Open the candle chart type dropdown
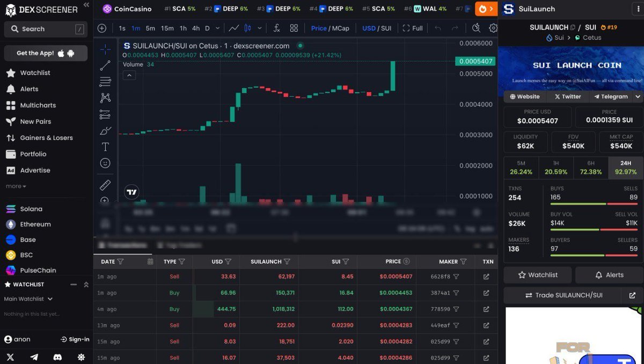Viewport: 644px width, 364px height. pyautogui.click(x=260, y=28)
